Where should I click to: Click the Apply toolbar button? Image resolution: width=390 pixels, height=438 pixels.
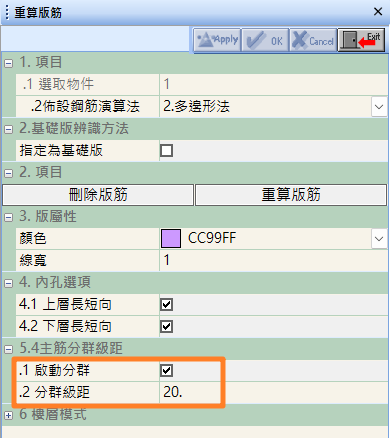click(x=217, y=40)
